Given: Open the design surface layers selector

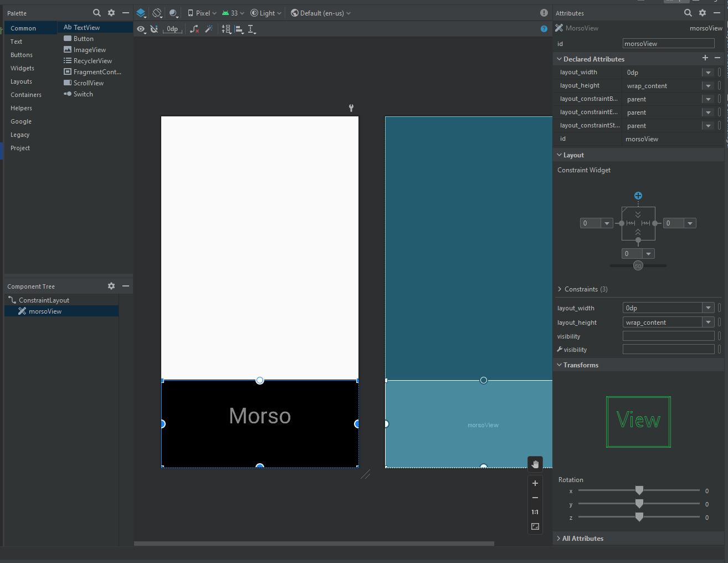Looking at the screenshot, I should click(141, 13).
